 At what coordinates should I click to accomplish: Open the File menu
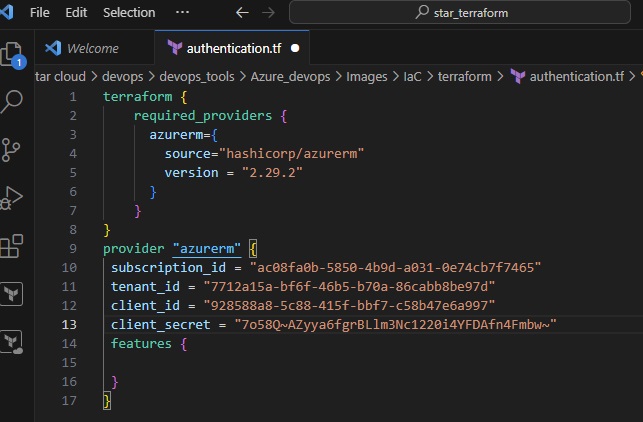[x=40, y=13]
